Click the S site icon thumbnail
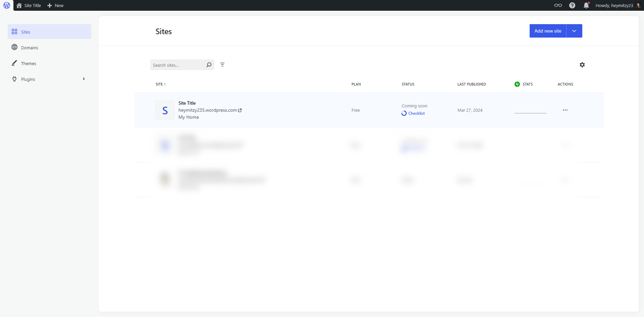The image size is (644, 317). [165, 110]
